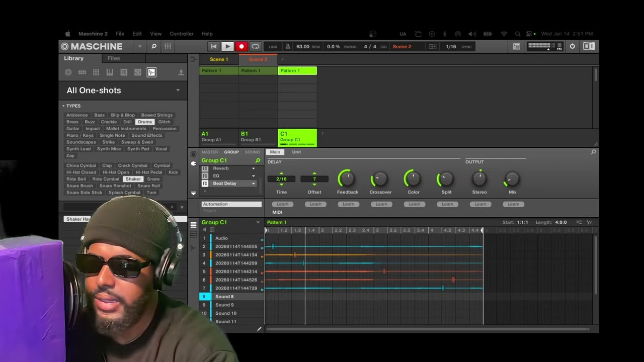The image size is (644, 362).
Task: Click the search magnifier in the Maschine header
Action: click(x=154, y=46)
